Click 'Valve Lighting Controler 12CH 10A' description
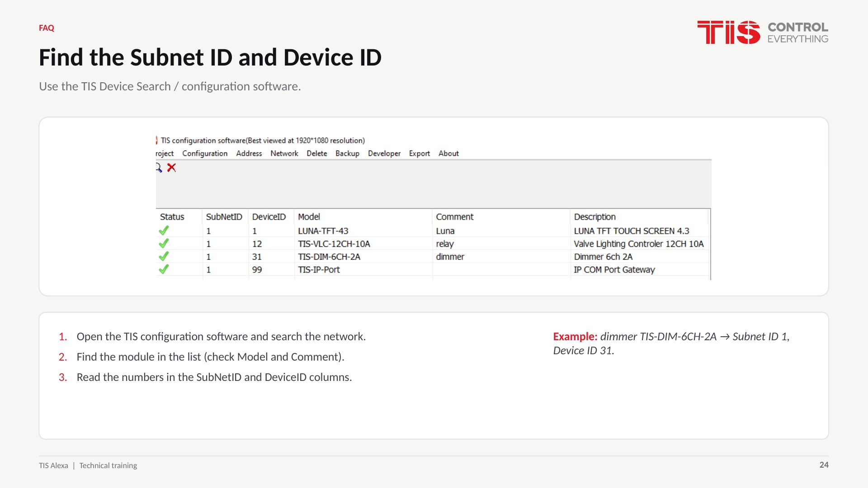This screenshot has height=488, width=868. click(x=639, y=244)
